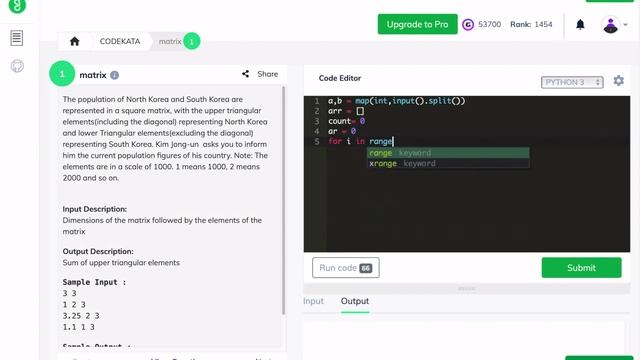The height and width of the screenshot is (360, 640).
Task: Click the 'for i in range' code line
Action: (360, 141)
